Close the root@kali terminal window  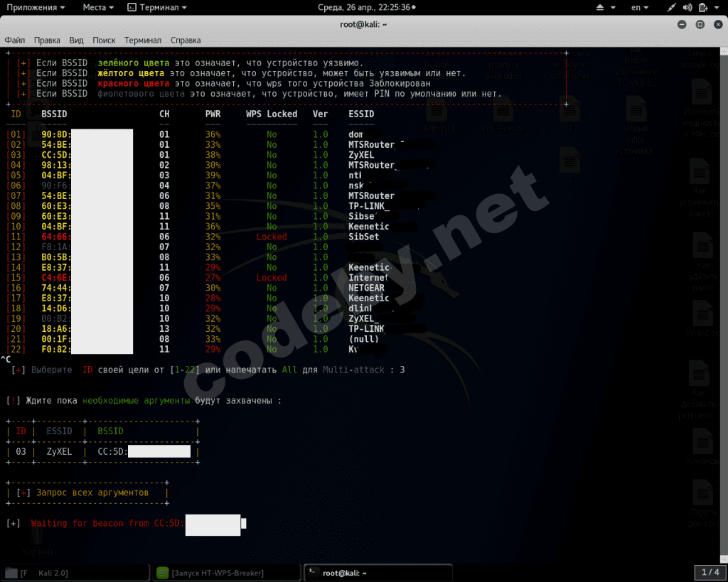click(718, 25)
